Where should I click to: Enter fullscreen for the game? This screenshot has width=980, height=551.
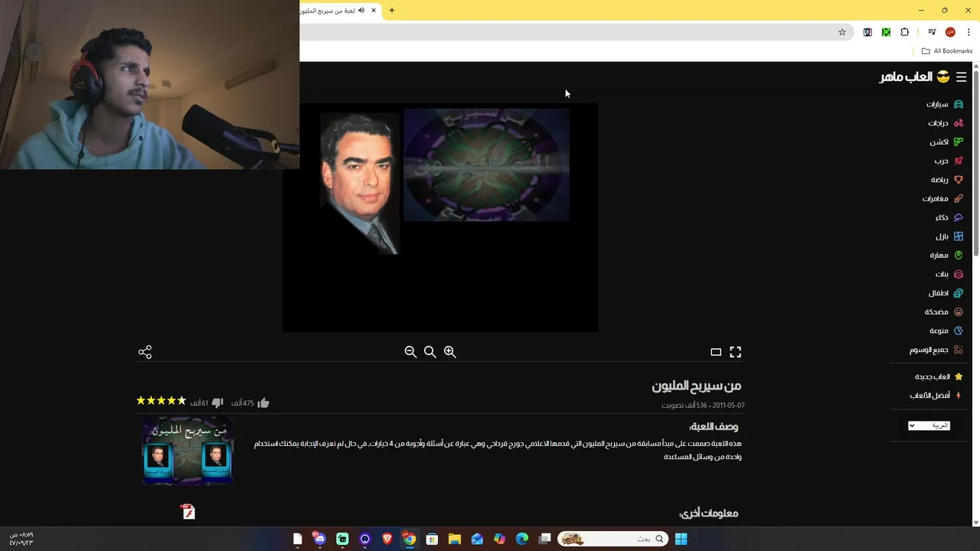736,352
